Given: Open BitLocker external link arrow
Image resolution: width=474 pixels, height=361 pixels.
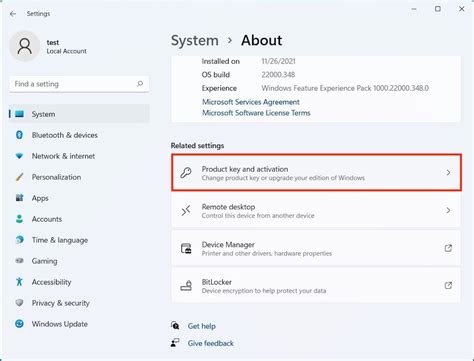Looking at the screenshot, I should tap(448, 285).
